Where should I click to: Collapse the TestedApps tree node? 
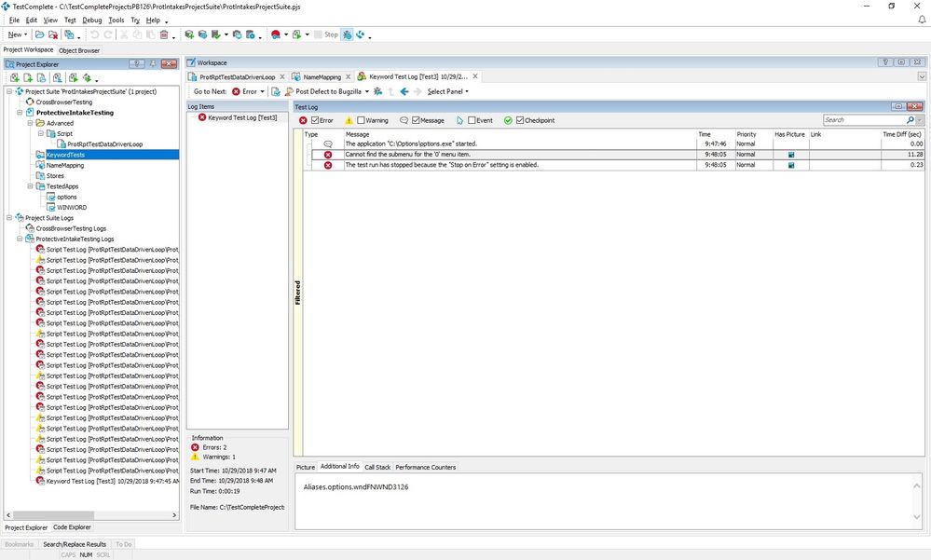coord(31,186)
